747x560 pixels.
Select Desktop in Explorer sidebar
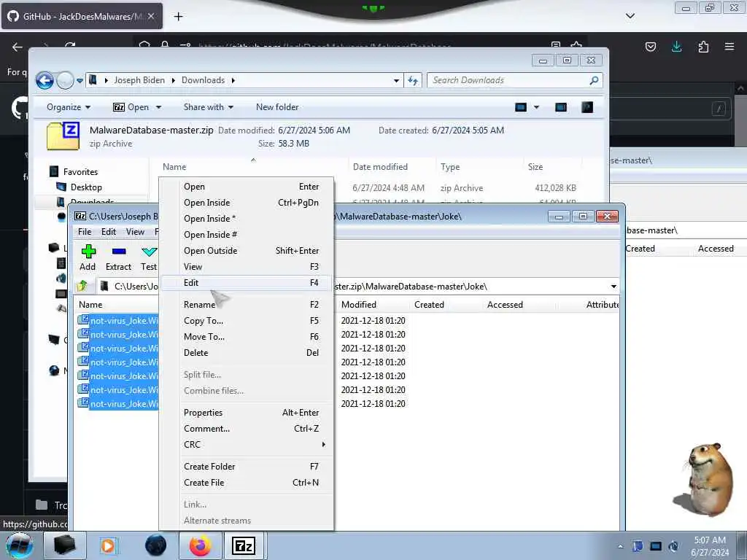point(86,187)
